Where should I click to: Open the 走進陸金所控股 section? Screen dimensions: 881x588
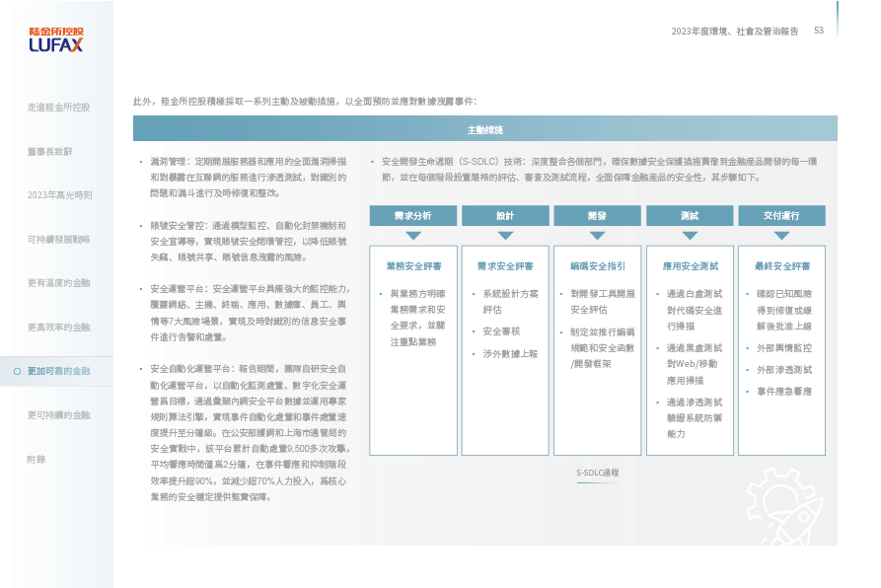(x=58, y=107)
